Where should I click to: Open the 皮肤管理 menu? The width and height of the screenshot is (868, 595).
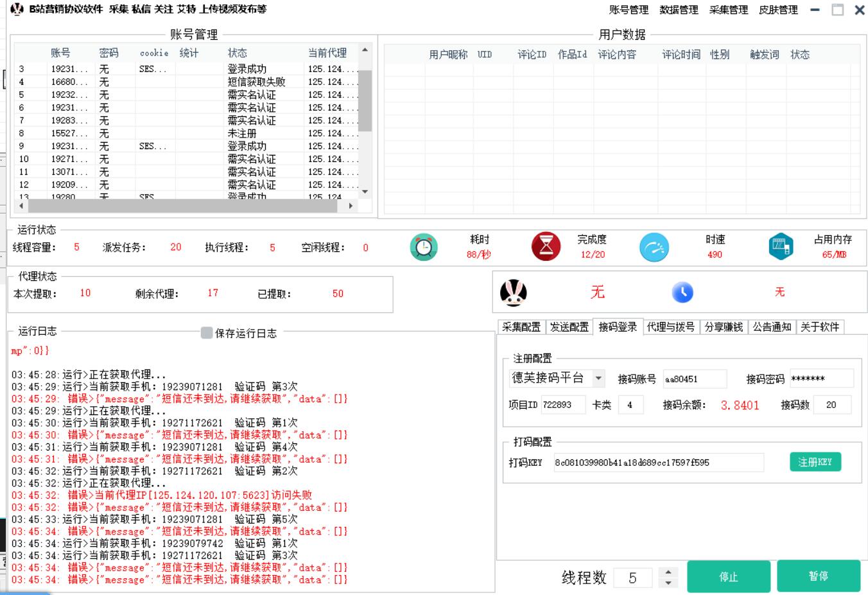tap(778, 10)
